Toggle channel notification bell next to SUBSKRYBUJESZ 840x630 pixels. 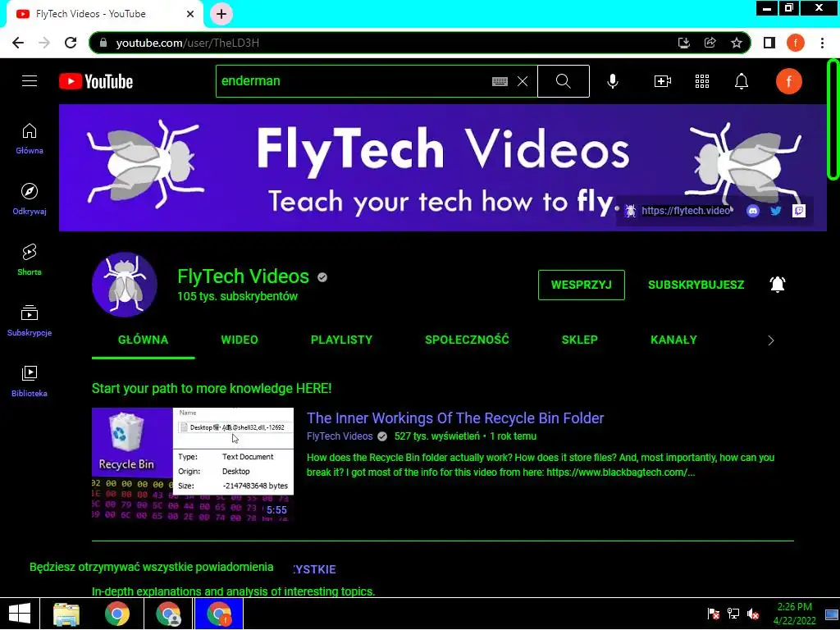click(778, 285)
